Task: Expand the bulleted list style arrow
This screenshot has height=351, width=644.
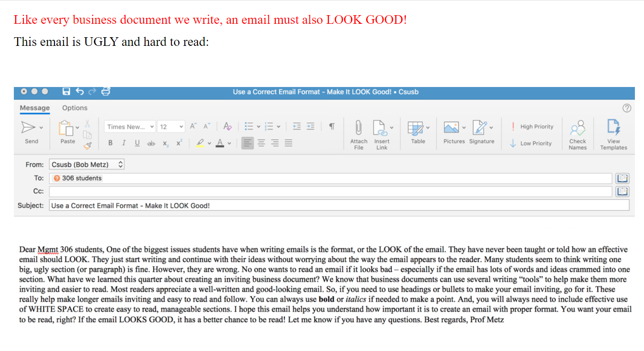Action: (x=258, y=127)
